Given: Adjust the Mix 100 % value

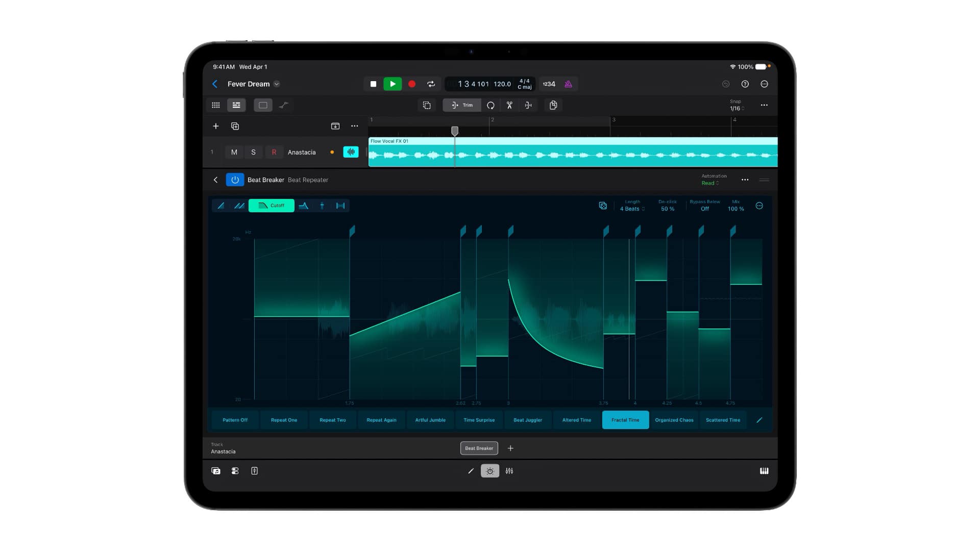Looking at the screenshot, I should coord(736,206).
